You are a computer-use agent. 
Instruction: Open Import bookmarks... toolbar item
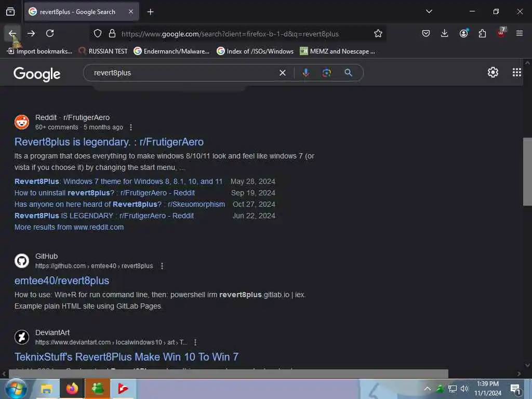(39, 51)
